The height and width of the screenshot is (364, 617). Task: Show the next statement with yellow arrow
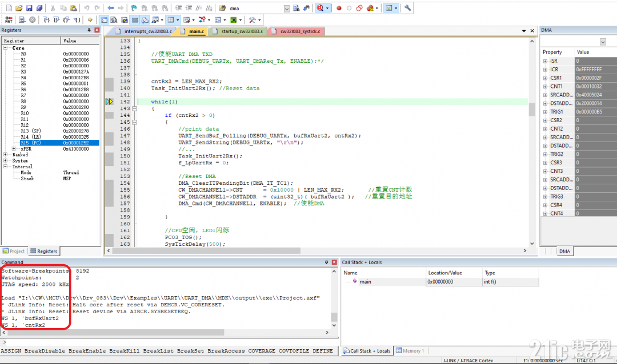(90, 19)
